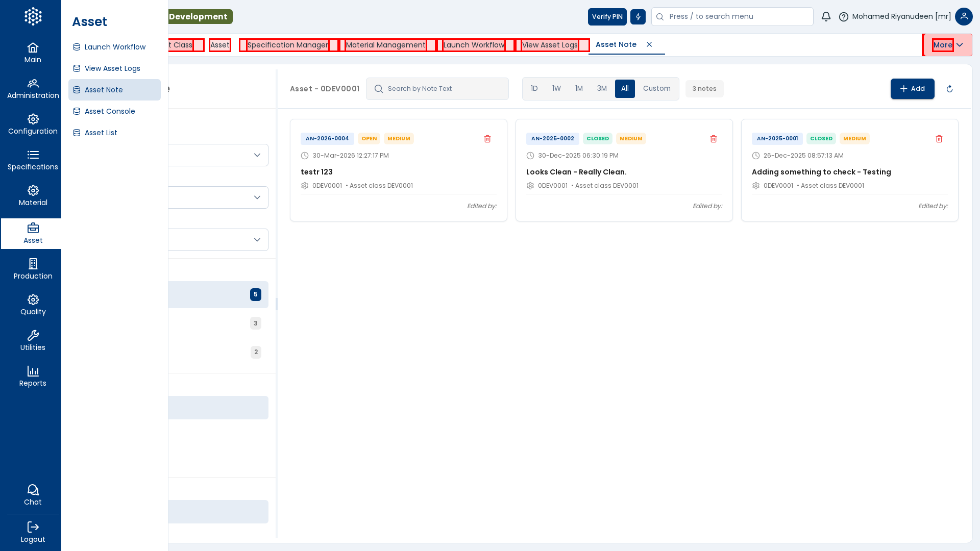Open the Reports chart icon
Viewport: 980px width, 551px height.
tap(33, 376)
